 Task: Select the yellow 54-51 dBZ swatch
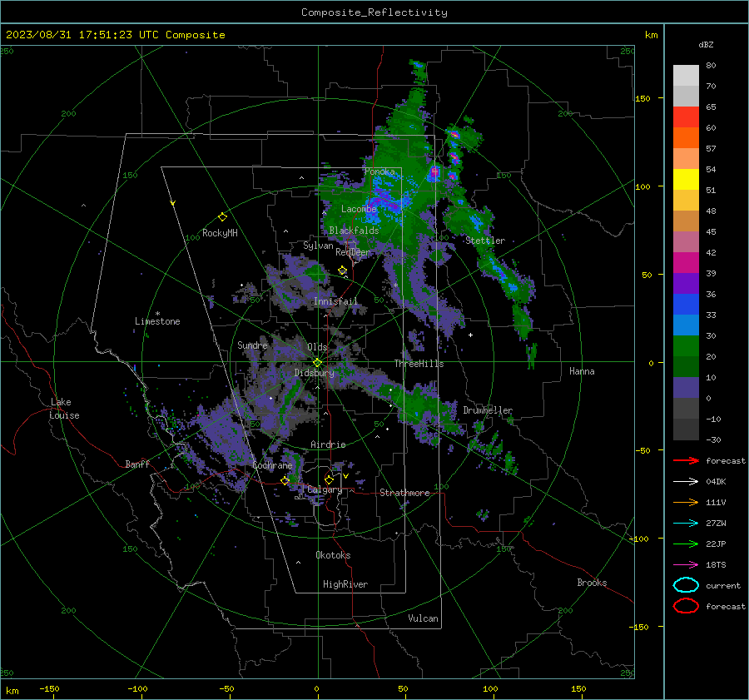tap(686, 180)
